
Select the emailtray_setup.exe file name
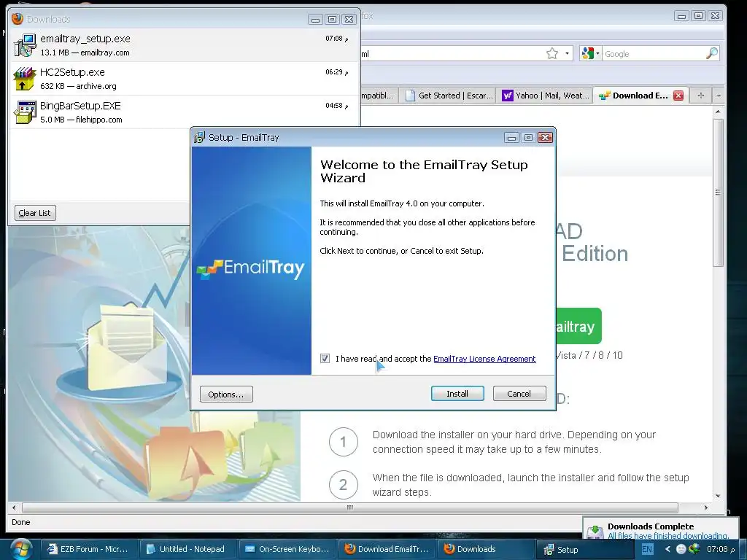85,39
